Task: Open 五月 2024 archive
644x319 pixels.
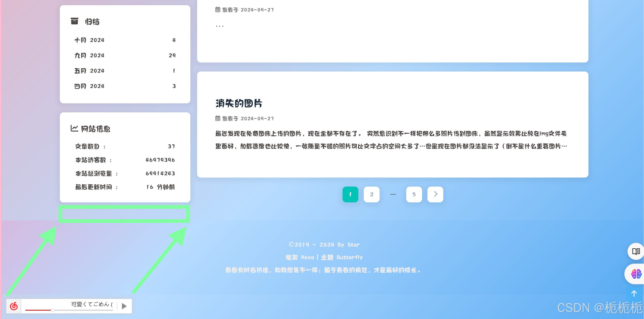Action: click(89, 71)
